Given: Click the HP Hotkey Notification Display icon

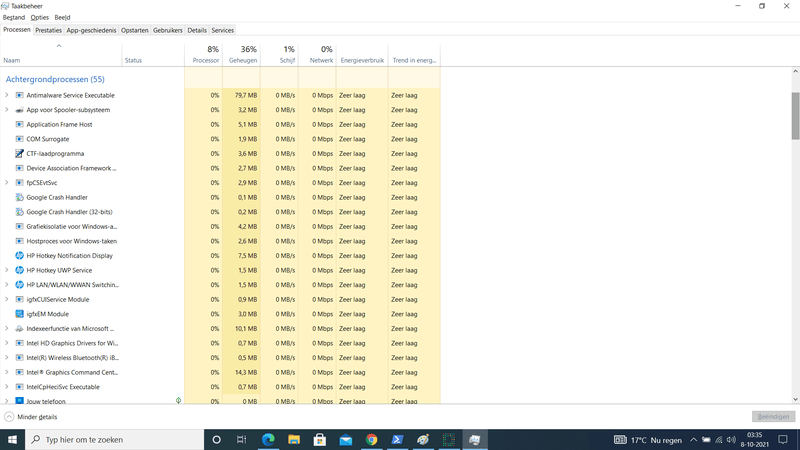Looking at the screenshot, I should 19,256.
